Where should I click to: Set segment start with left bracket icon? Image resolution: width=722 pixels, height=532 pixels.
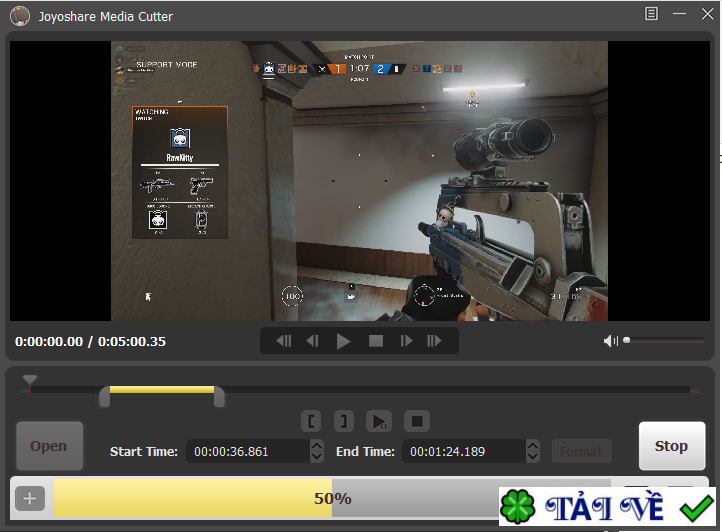[x=311, y=421]
